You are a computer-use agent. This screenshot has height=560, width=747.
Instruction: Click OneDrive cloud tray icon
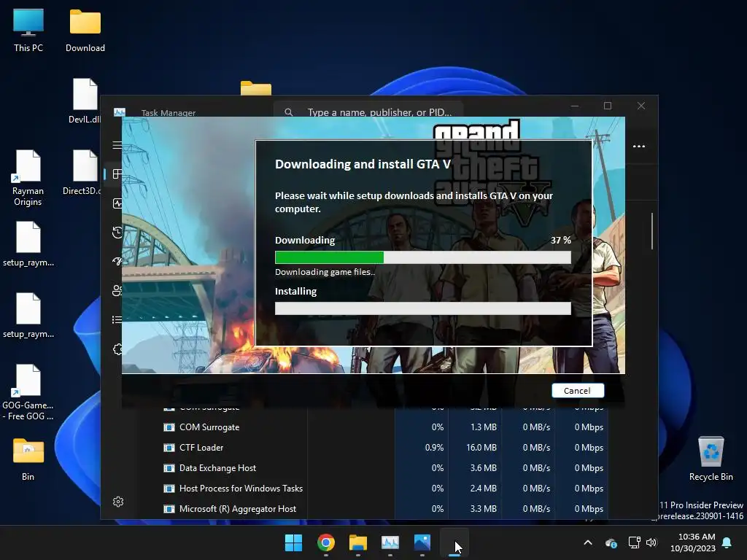(x=611, y=542)
